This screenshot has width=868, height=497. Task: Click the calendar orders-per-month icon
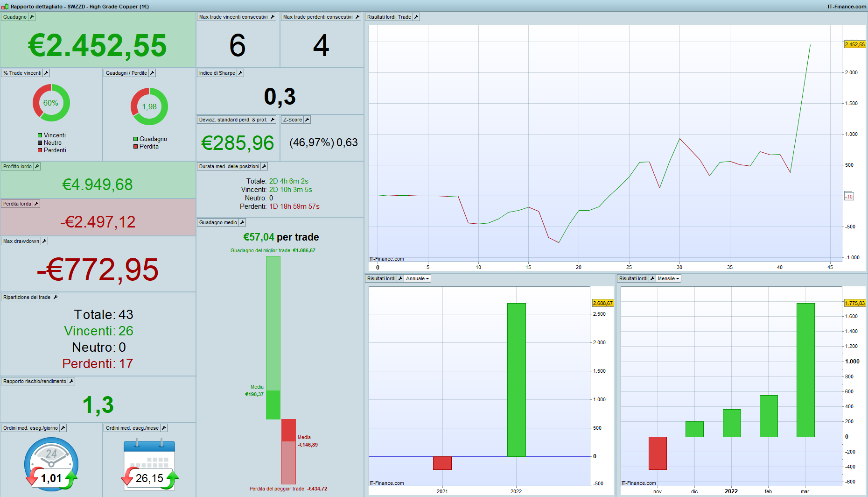click(149, 464)
